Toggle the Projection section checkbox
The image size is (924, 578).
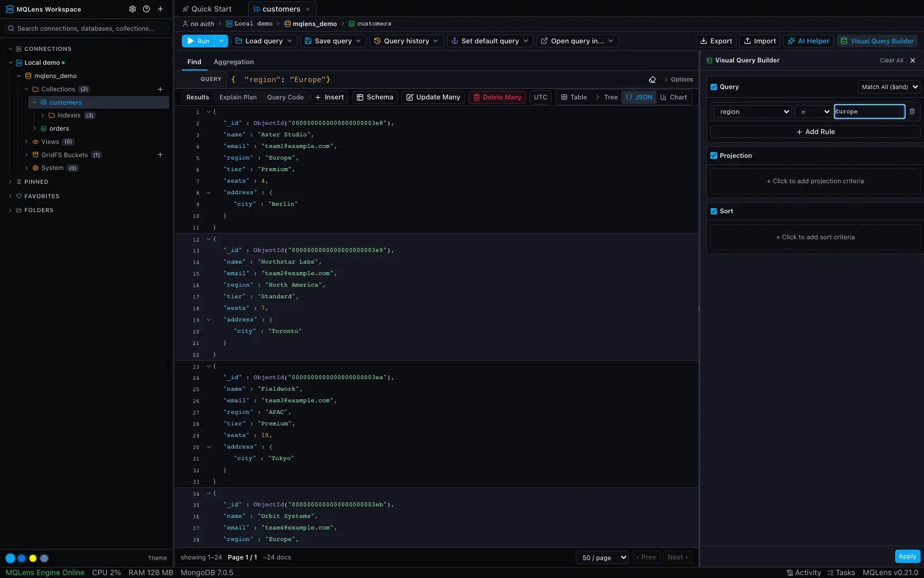[x=714, y=155]
